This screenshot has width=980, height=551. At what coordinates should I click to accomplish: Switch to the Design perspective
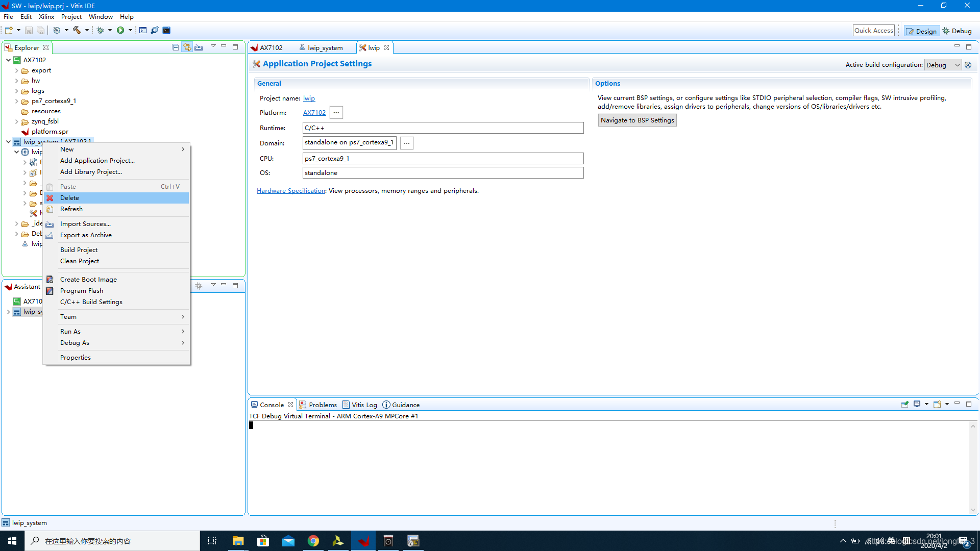click(922, 31)
